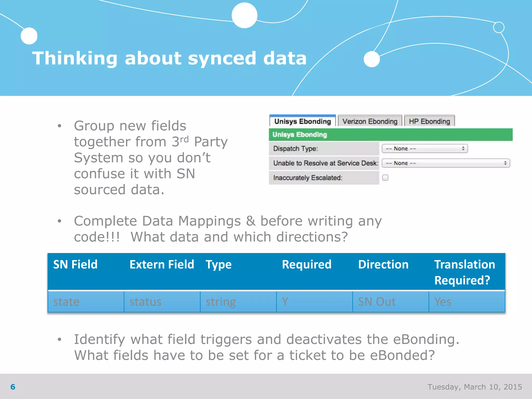The height and width of the screenshot is (399, 532).
Task: Click the green Unisys Ebonding section header
Action: point(390,135)
